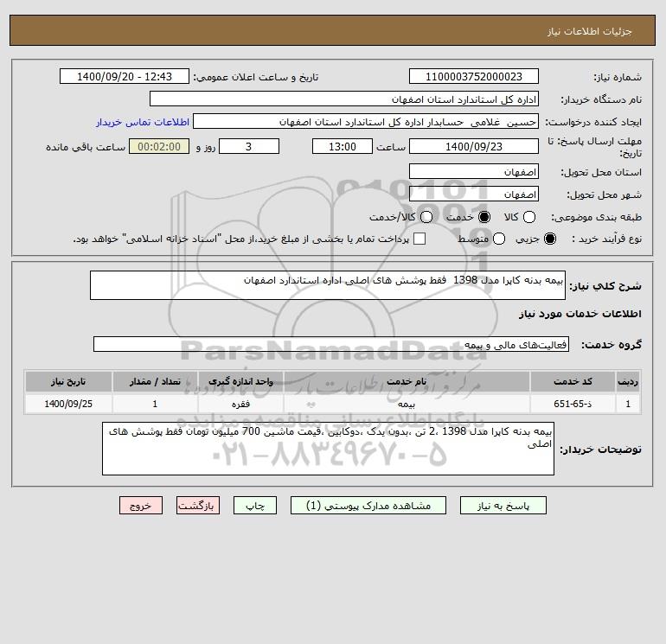
Task: Click the requester field حسین غلامی
Action: tap(366, 121)
